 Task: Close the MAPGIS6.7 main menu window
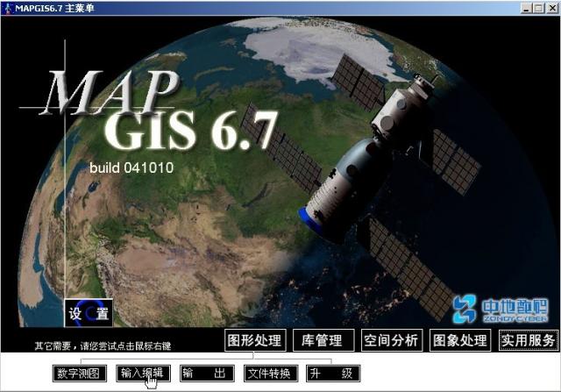coord(550,8)
